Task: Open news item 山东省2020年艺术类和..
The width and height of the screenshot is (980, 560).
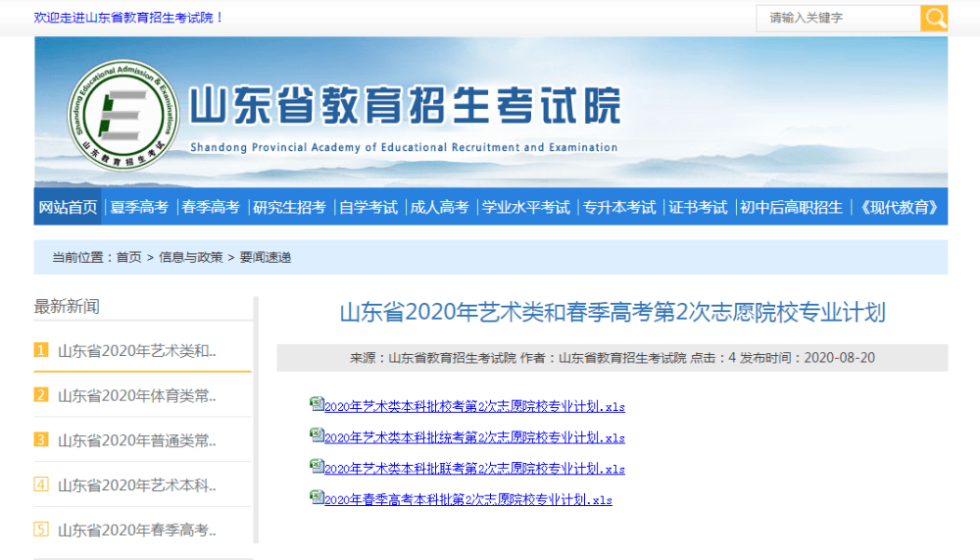Action: coord(137,351)
